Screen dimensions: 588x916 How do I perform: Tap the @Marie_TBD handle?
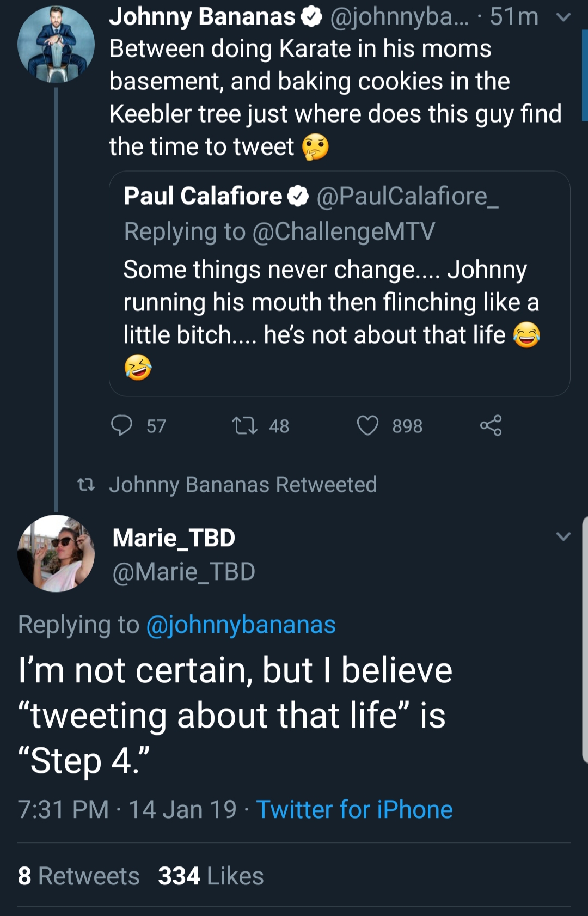(x=183, y=572)
